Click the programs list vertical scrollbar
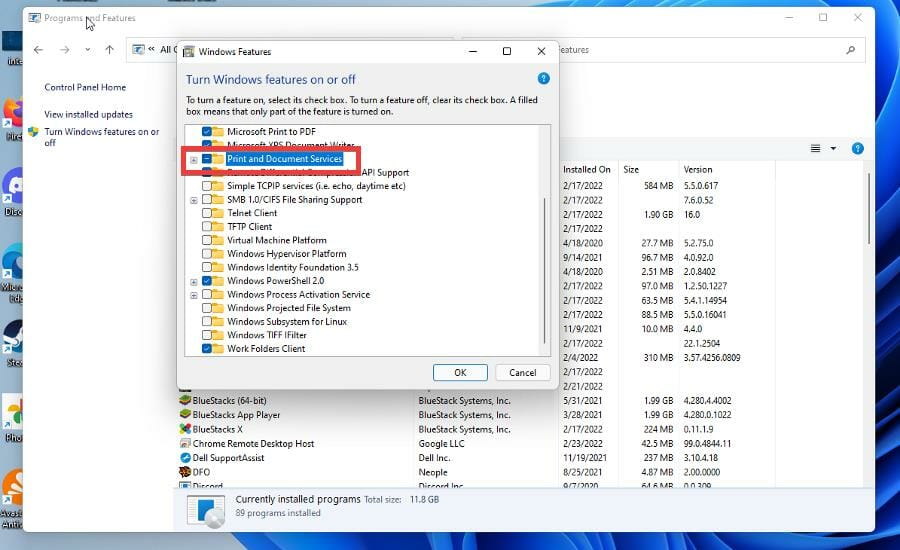 [x=869, y=208]
